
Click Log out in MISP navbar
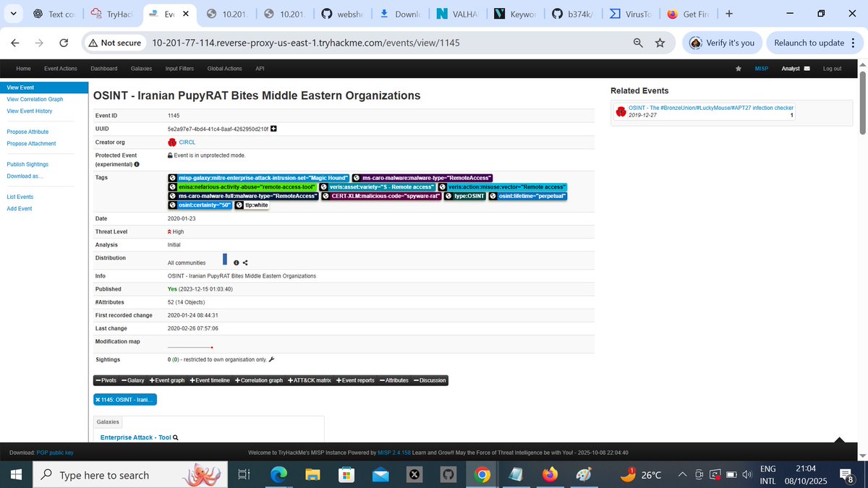tap(832, 69)
